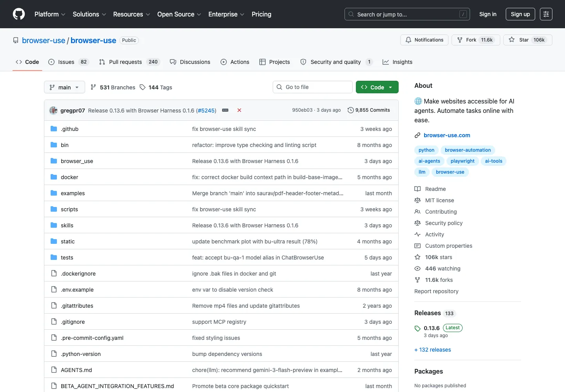Click the Search or jump to field
The height and width of the screenshot is (392, 565).
pos(407,14)
